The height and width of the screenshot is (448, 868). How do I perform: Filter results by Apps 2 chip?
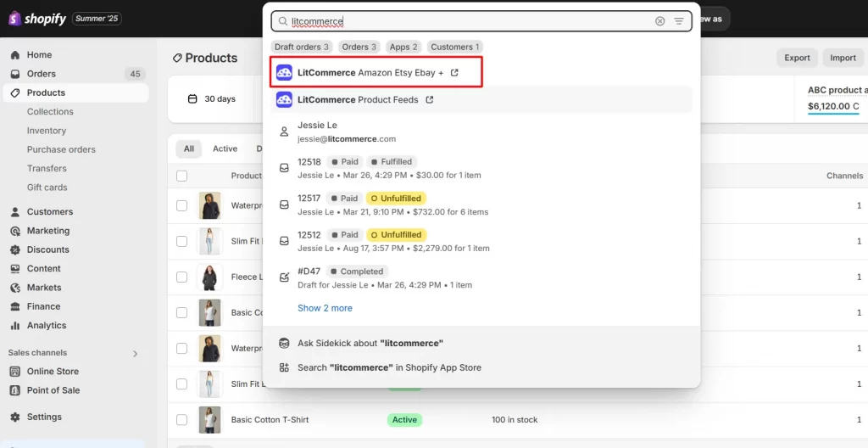coord(403,48)
